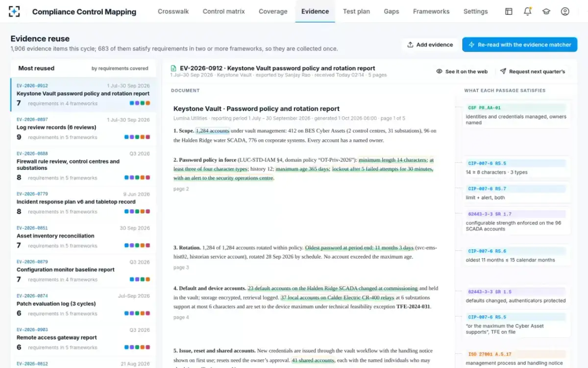Click the 62443-3-3 SR 1.7 tag
The width and height of the screenshot is (588, 368).
click(515, 214)
